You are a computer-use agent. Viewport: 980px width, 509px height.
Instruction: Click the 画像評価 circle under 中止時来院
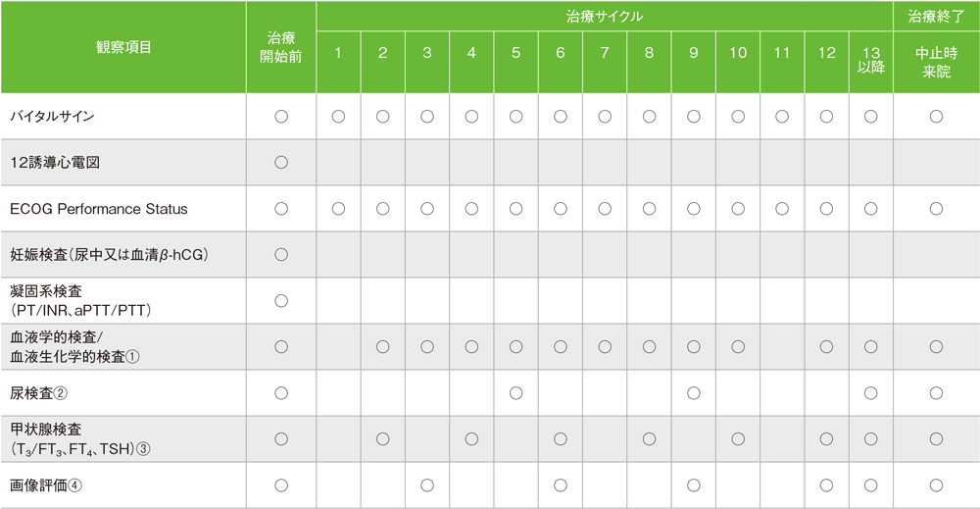tap(936, 484)
